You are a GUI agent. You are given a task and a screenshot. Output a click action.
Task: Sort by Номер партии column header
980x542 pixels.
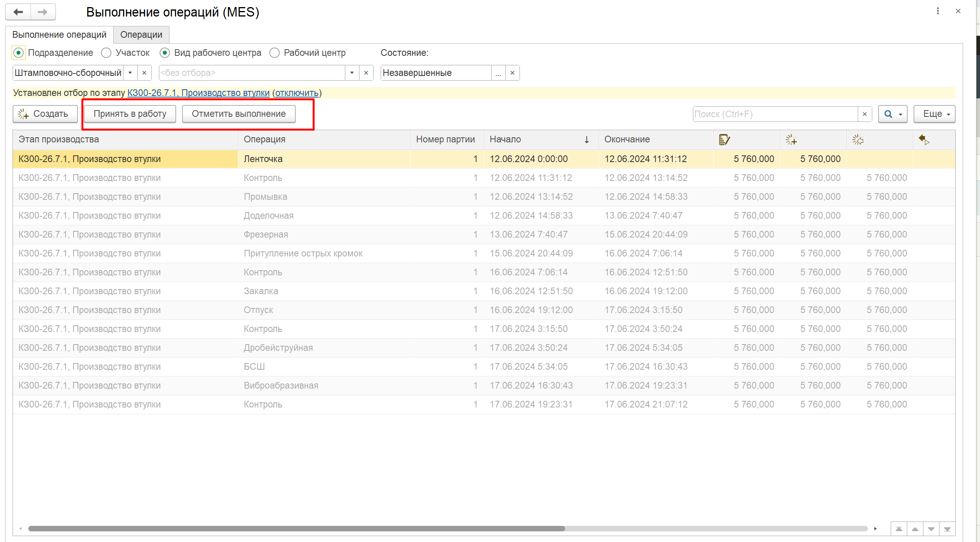447,140
